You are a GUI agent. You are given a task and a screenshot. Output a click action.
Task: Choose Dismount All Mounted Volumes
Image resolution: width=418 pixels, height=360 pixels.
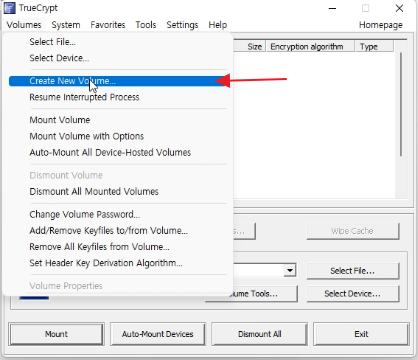[94, 191]
